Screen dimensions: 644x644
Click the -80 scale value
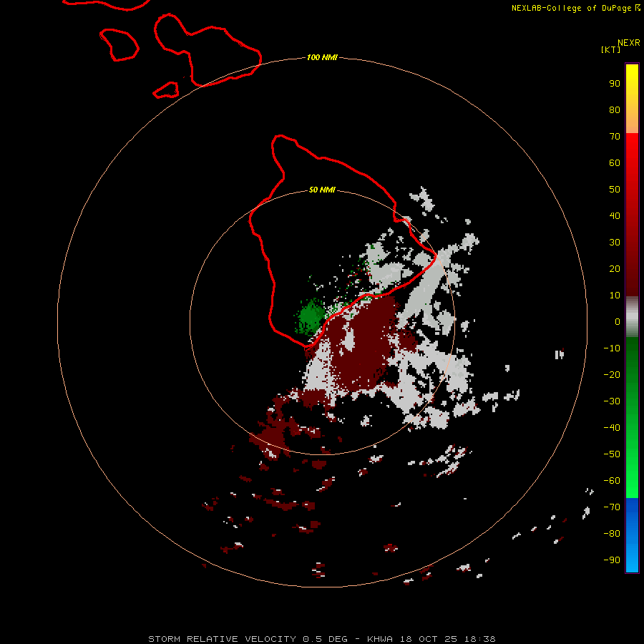point(612,534)
